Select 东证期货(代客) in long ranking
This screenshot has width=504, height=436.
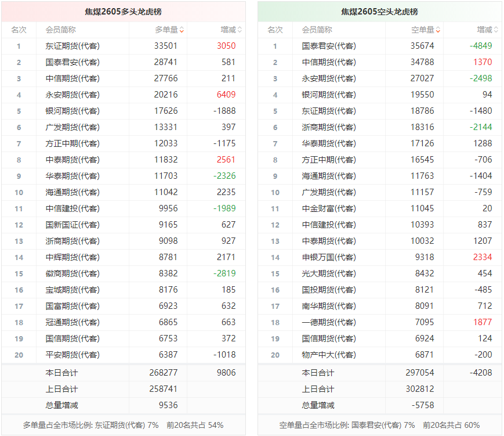72,46
